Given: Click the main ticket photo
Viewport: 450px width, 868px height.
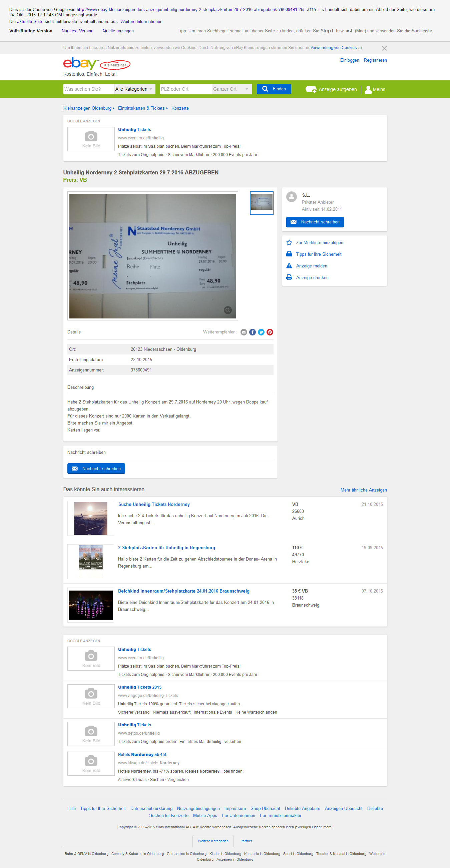Looking at the screenshot, I should pos(153,256).
